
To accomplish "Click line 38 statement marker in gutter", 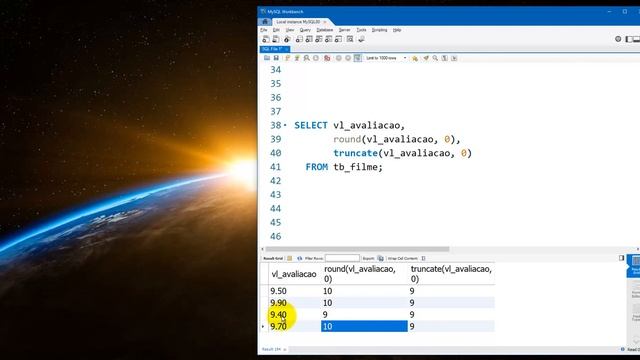I will pos(285,125).
